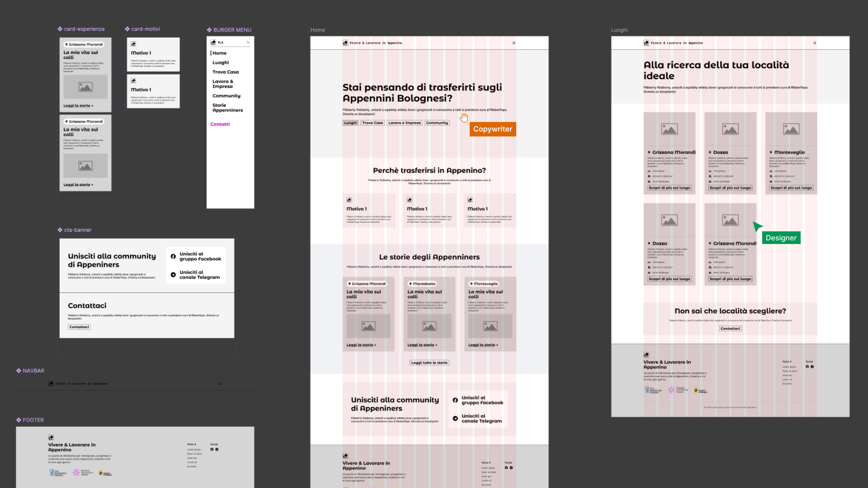
Task: Click the Le storie degli Appenniners heading
Action: point(429,258)
